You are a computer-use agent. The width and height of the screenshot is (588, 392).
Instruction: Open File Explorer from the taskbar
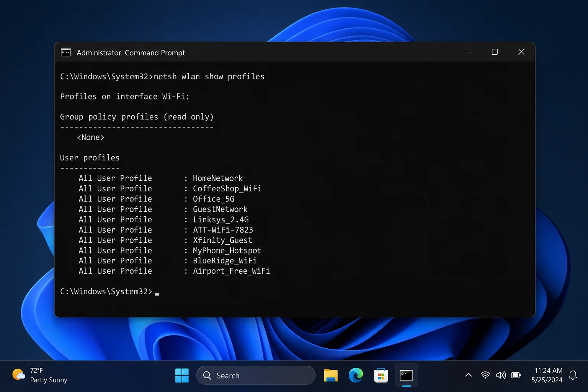pyautogui.click(x=331, y=376)
